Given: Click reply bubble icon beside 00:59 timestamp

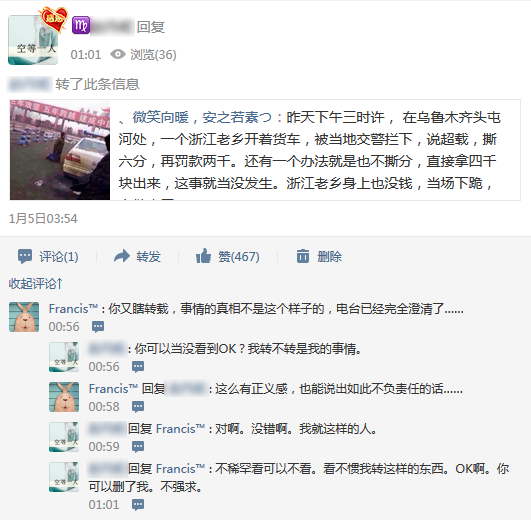Looking at the screenshot, I should coord(138,447).
